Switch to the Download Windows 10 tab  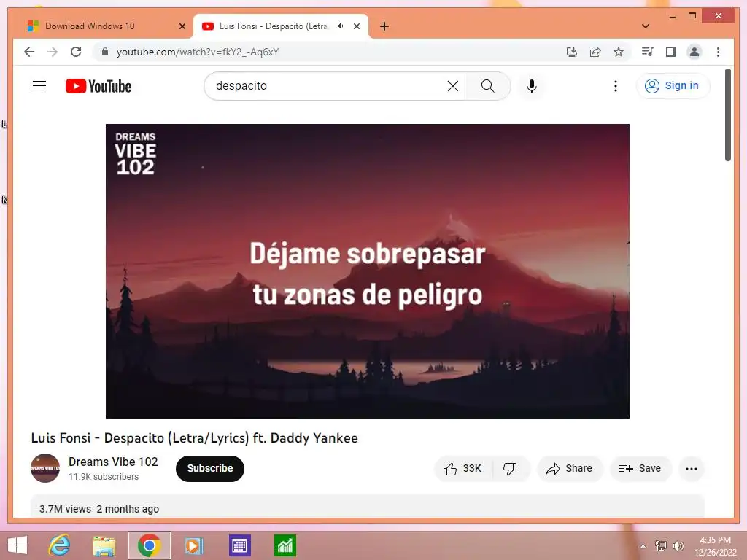click(x=90, y=26)
